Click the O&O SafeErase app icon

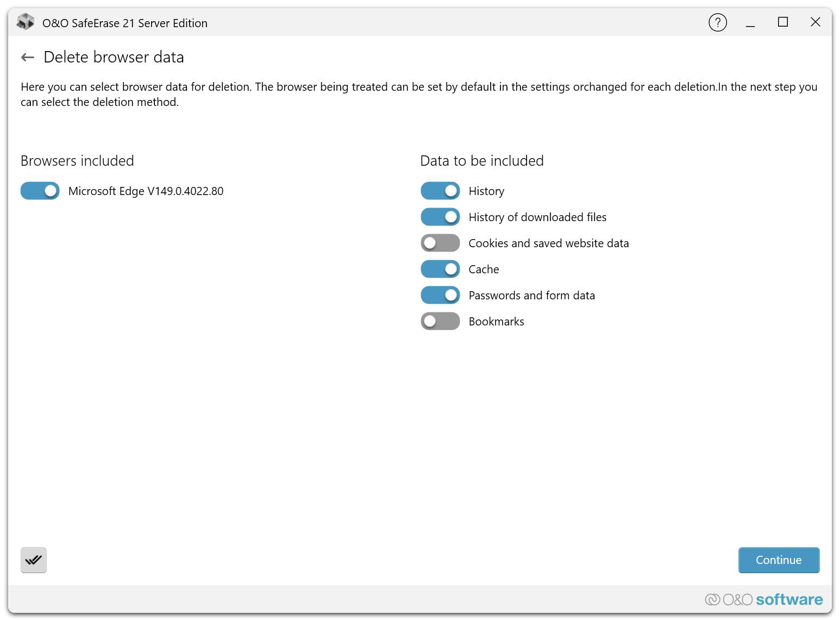coord(26,22)
